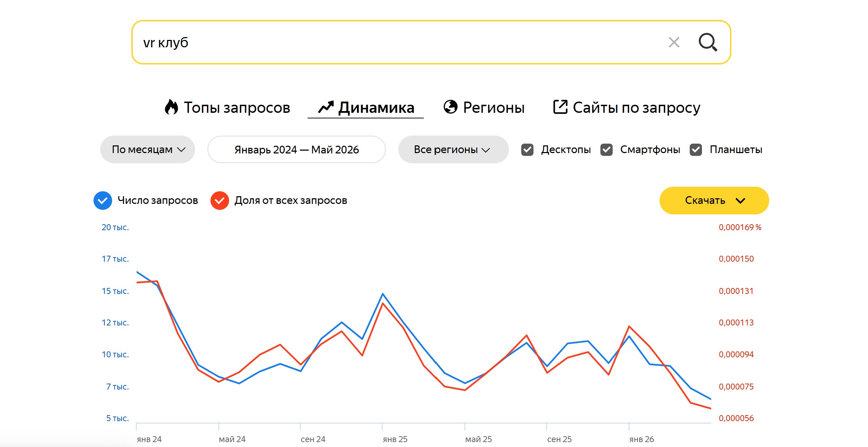This screenshot has width=868, height=447.
Task: Open the Сайты по запросу tab
Action: click(x=627, y=108)
